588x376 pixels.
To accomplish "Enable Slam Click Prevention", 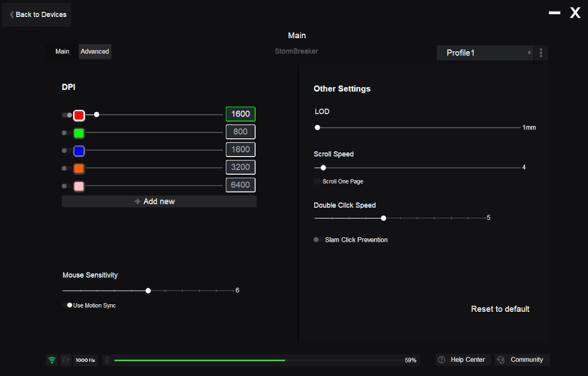I will click(x=318, y=239).
